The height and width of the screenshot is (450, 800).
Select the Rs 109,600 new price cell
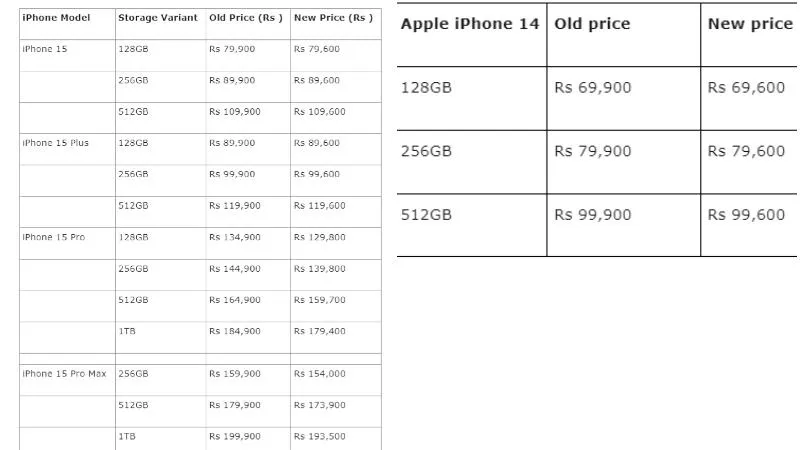(319, 112)
